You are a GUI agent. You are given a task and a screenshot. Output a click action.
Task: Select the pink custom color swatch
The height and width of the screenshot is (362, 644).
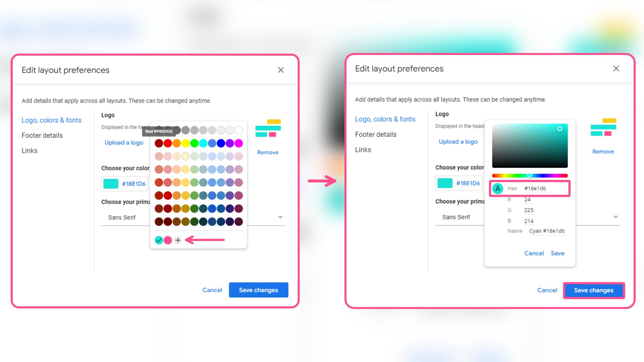(x=168, y=240)
